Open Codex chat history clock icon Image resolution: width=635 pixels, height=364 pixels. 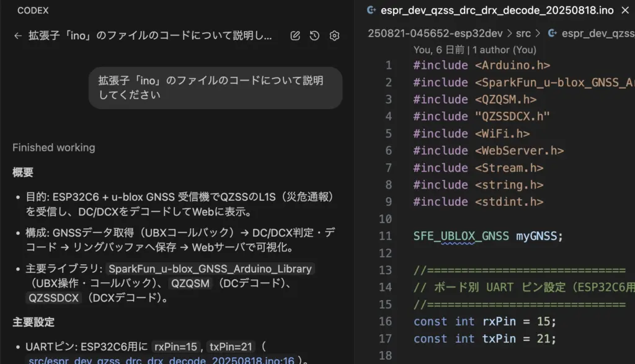(x=314, y=35)
